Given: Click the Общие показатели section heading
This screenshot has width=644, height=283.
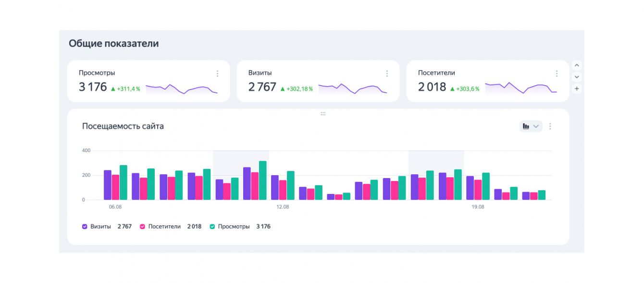Looking at the screenshot, I should coord(113,44).
